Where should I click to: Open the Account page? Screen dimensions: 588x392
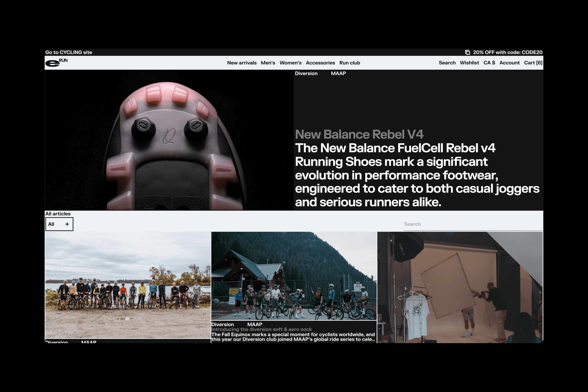[x=509, y=63]
